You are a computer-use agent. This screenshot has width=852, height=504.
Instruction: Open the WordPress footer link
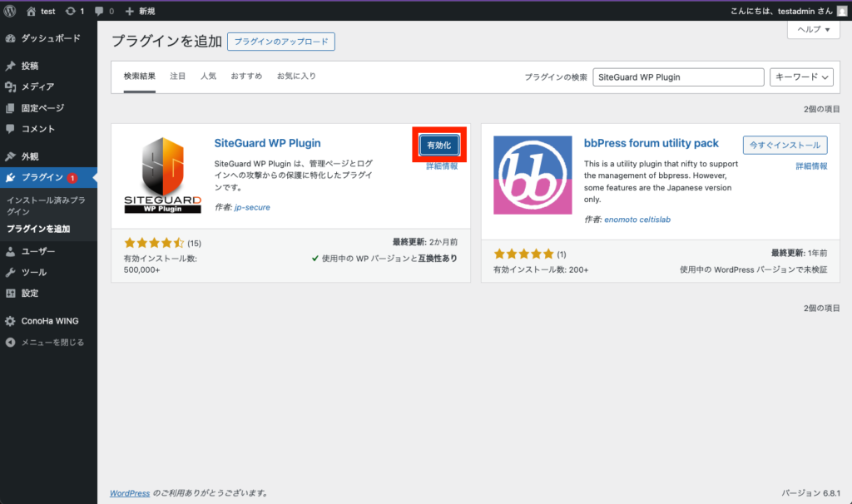tap(130, 493)
